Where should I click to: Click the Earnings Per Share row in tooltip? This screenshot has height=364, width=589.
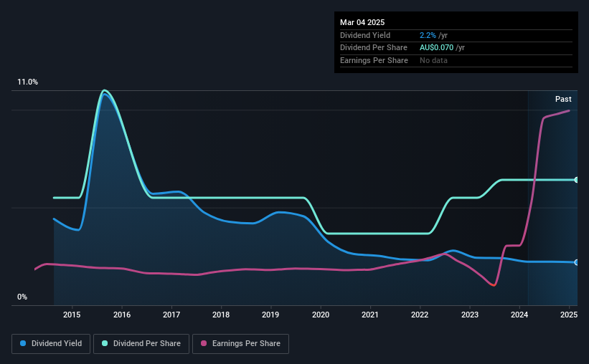point(456,60)
